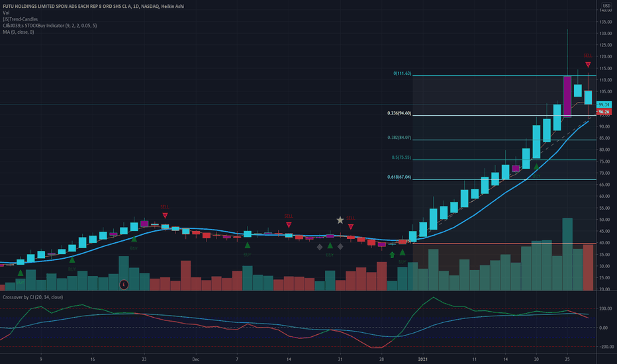Image resolution: width=617 pixels, height=364 pixels.
Task: Click the USD currency label
Action: 606,5
